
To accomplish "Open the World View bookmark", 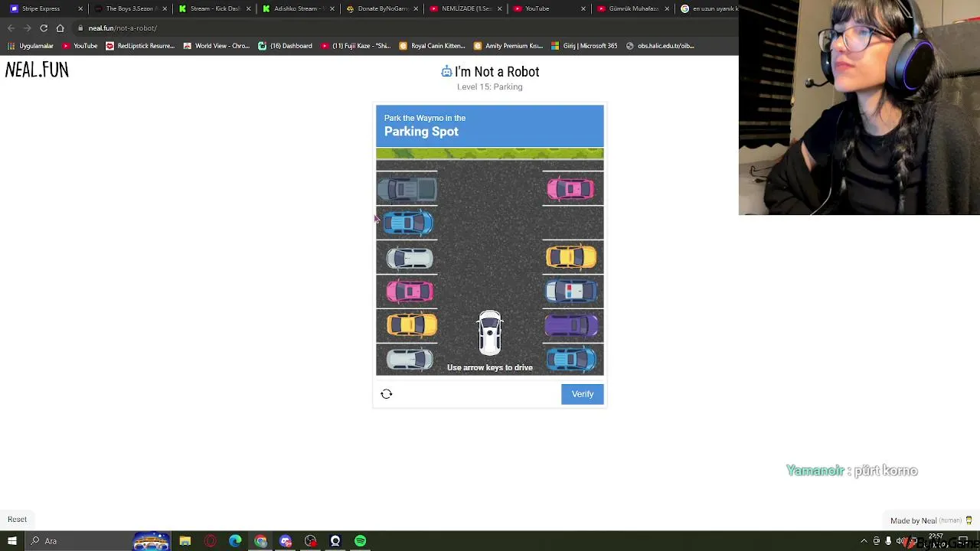I will click(216, 46).
